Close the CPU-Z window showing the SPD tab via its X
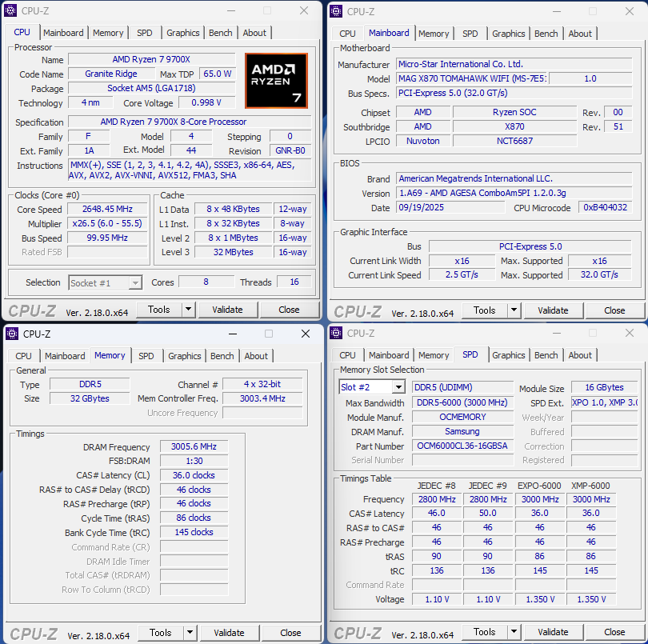Screen dimensions: 648x644 [628, 333]
